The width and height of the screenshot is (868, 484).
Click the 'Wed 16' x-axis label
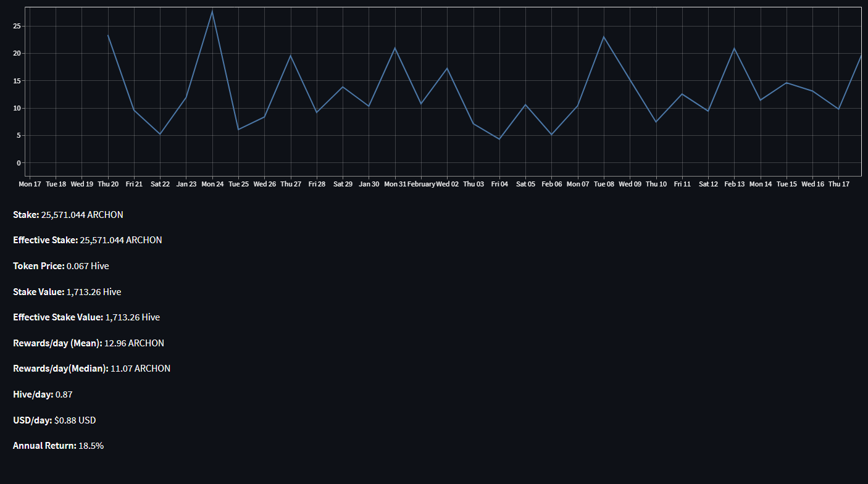[812, 184]
